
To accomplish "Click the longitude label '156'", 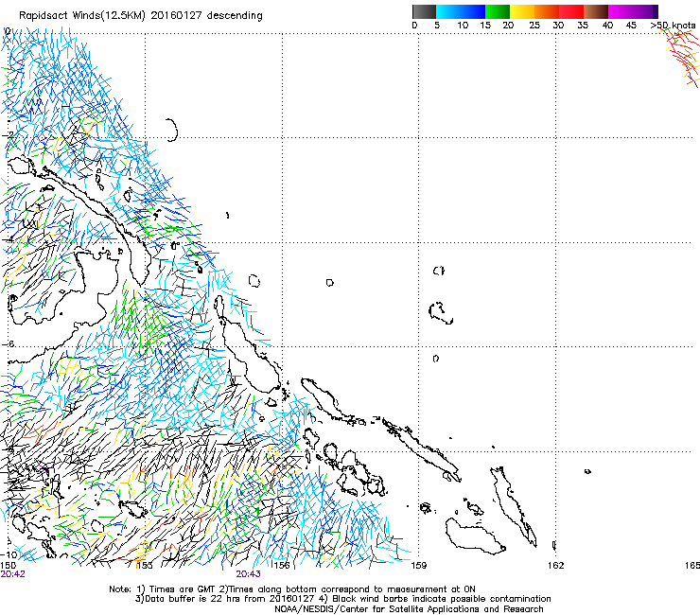I will (x=282, y=566).
